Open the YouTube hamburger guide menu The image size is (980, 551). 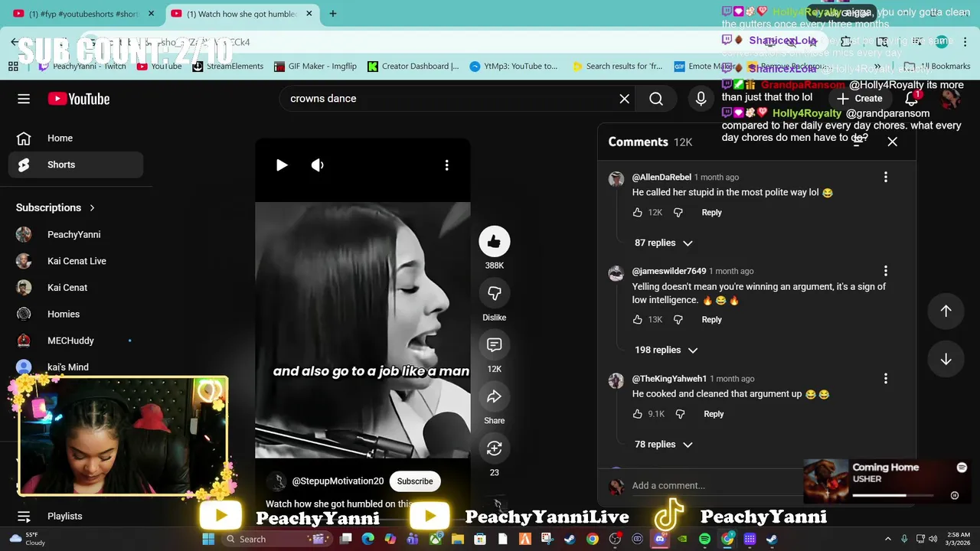click(x=24, y=99)
